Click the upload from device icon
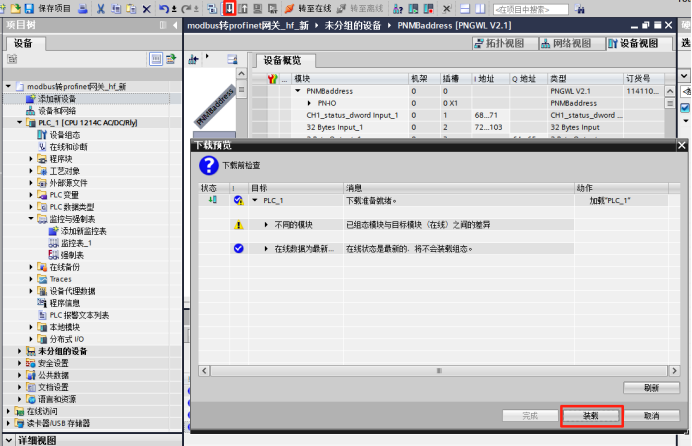Image resolution: width=692 pixels, height=446 pixels. (243, 8)
